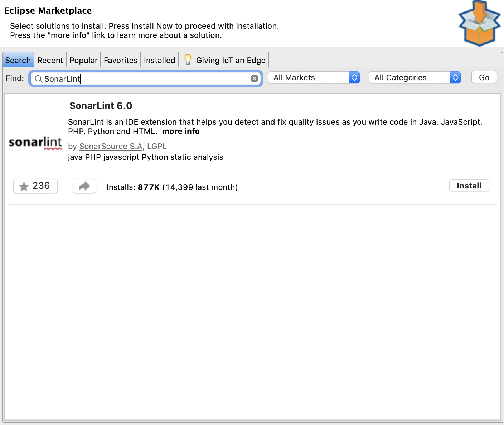Click the SonarLint 6.0 title
504x425 pixels.
click(101, 106)
